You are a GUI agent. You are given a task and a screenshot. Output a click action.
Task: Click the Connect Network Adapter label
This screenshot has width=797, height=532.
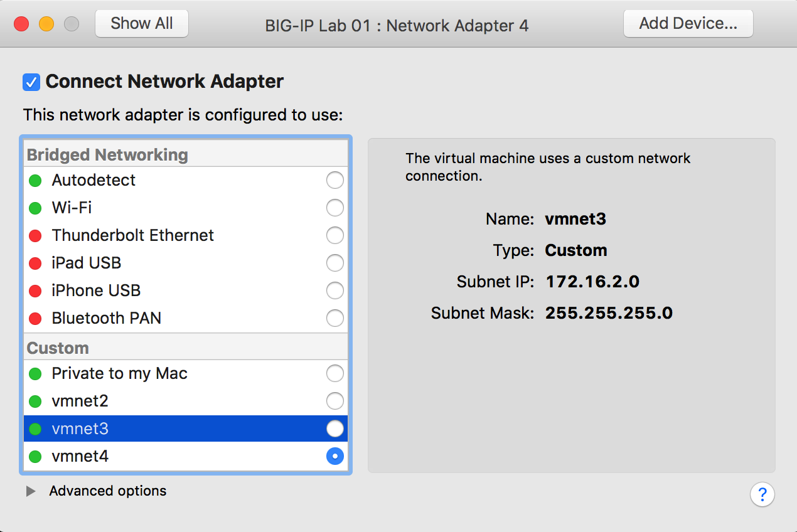click(x=165, y=82)
